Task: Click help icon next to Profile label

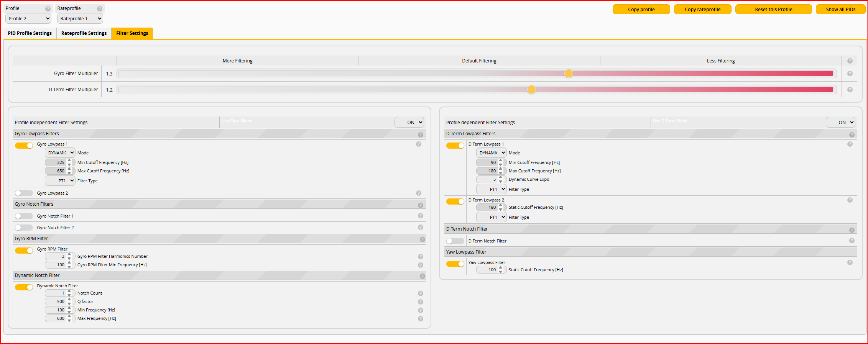Action: pos(48,9)
